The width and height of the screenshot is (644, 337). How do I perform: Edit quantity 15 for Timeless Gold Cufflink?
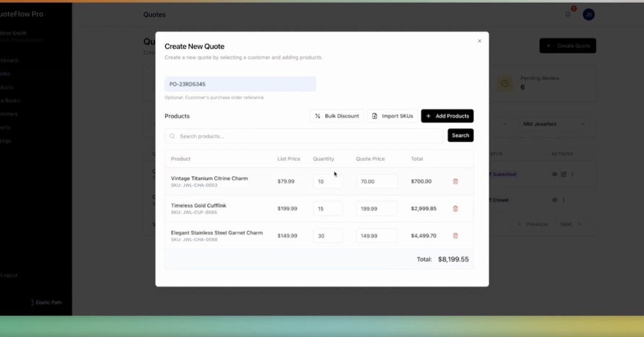pos(328,208)
